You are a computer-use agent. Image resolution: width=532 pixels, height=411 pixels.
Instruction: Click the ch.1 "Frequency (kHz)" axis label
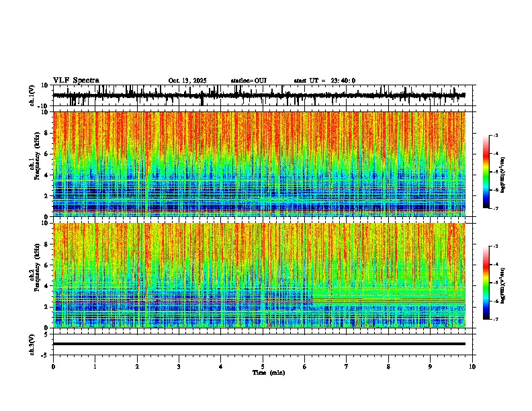click(38, 156)
